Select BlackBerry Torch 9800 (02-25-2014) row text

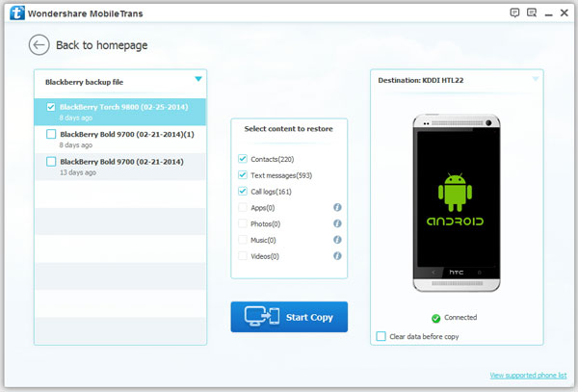[124, 107]
